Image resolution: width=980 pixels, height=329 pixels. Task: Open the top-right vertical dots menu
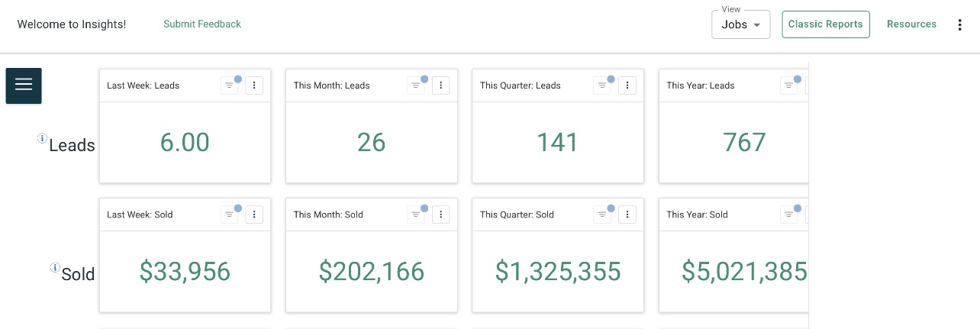coord(960,24)
